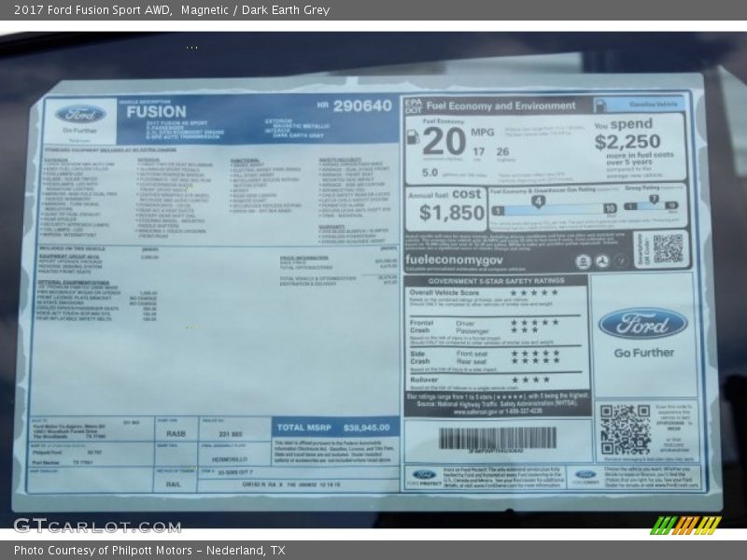Screen dimensions: 747x560
Task: Click the barcode under the safety ratings
Action: (497, 438)
